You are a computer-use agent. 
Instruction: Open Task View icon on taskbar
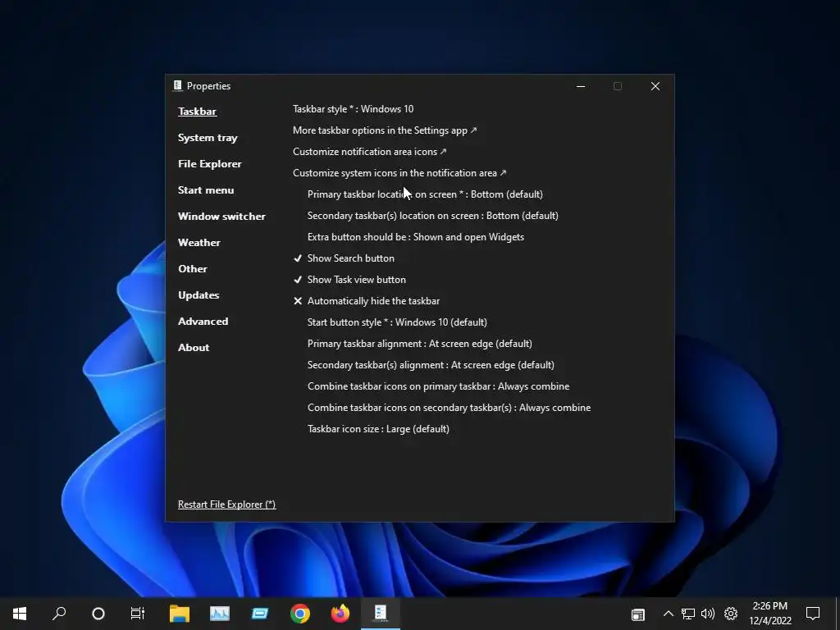(x=138, y=614)
